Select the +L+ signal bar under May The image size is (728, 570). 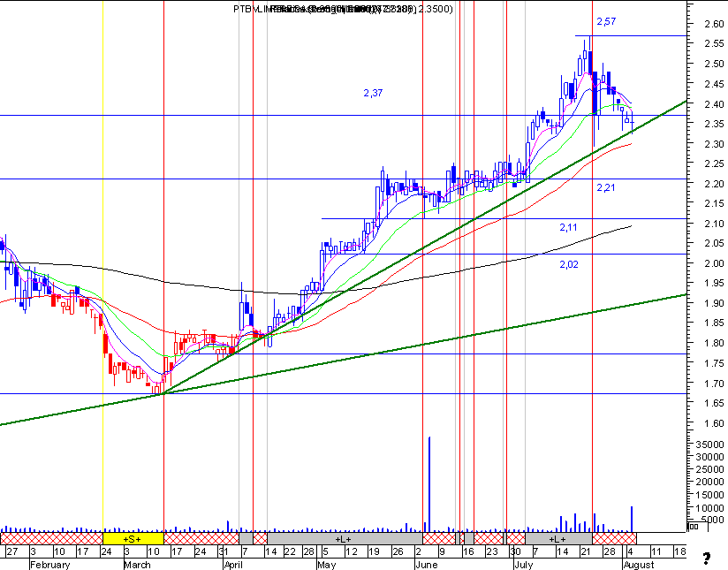344,539
